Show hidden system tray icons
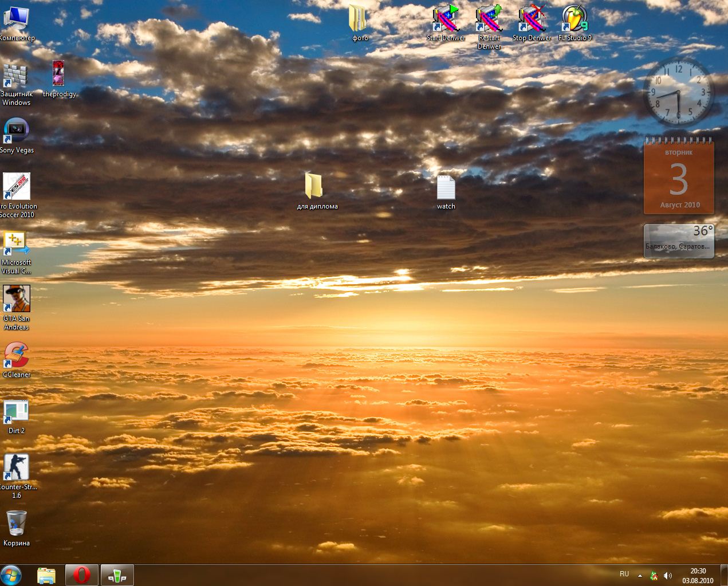Viewport: 728px width, 586px height. point(640,575)
